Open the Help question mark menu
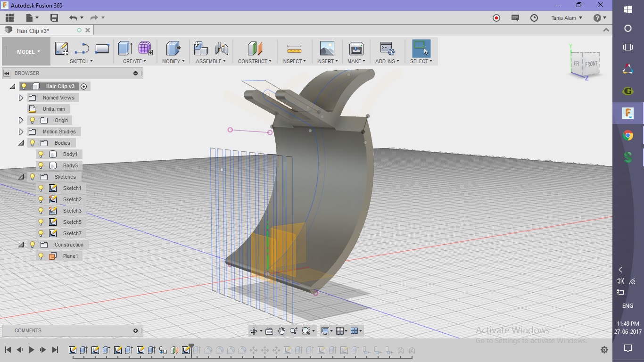Image resolution: width=644 pixels, height=362 pixels. [x=600, y=18]
